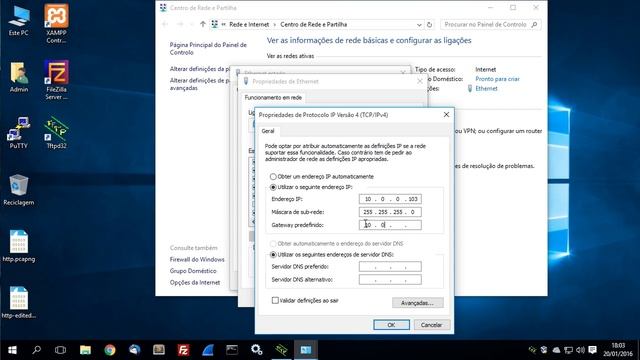Select Obter um endereço IP automaticamente
Screen dimensions: 640x360
[x=273, y=177]
